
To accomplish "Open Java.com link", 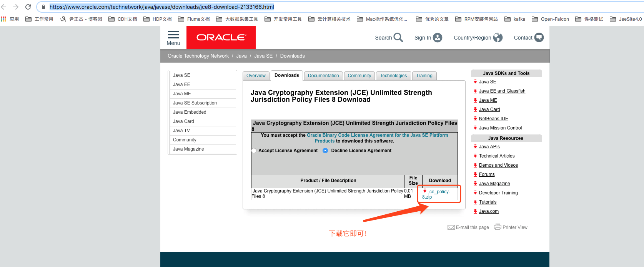I will point(489,211).
